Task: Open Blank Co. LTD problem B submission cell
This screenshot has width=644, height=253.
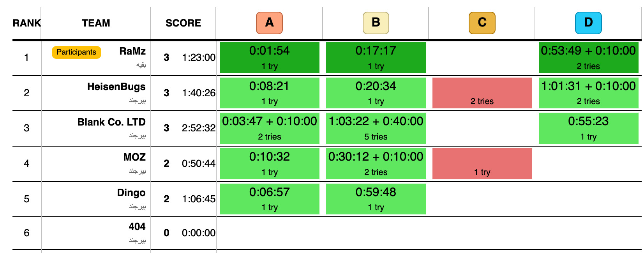Action: pos(376,128)
